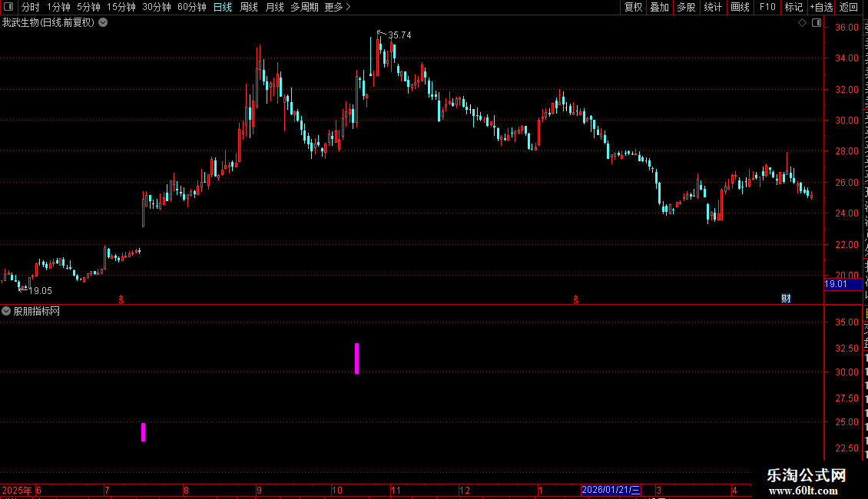
Task: Click the red S marker near July
Action: (121, 299)
